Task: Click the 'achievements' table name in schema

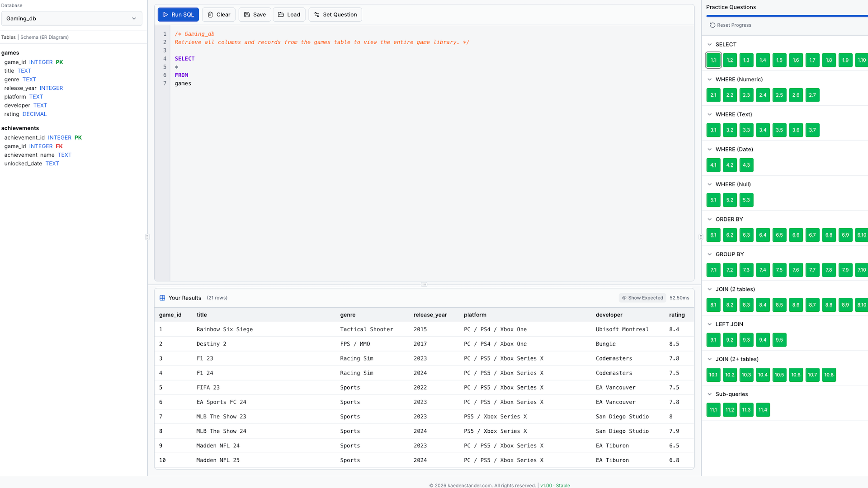Action: coord(20,128)
